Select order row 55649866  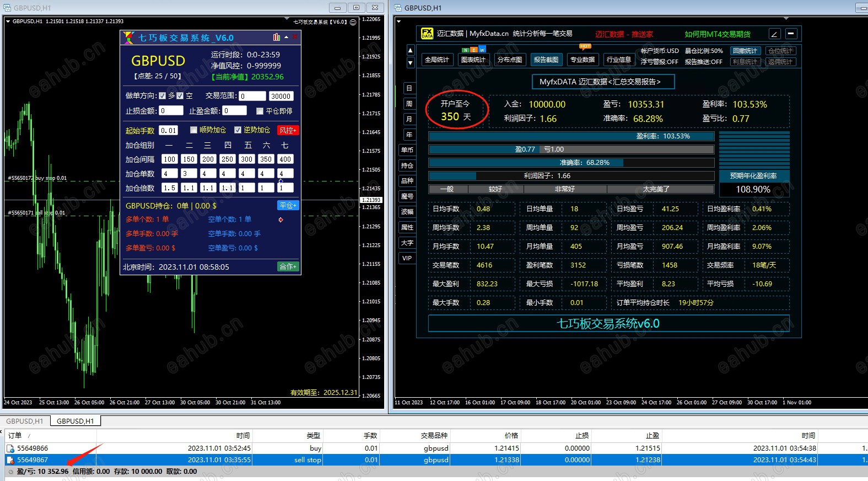[x=436, y=448]
